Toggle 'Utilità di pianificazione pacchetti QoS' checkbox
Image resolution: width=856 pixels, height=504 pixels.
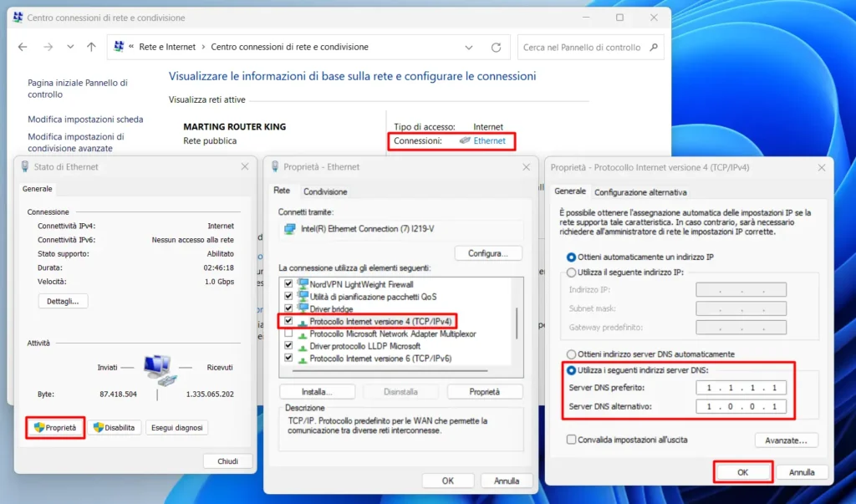pos(288,297)
